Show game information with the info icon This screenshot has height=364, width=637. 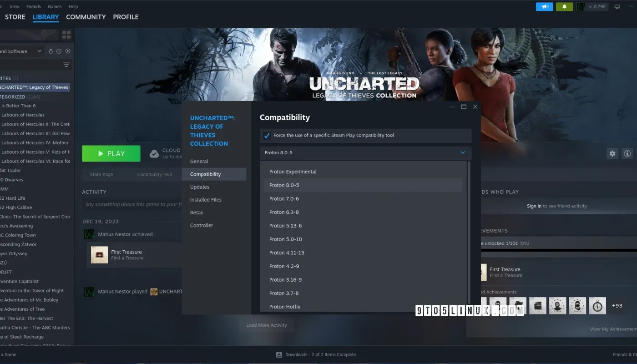627,154
